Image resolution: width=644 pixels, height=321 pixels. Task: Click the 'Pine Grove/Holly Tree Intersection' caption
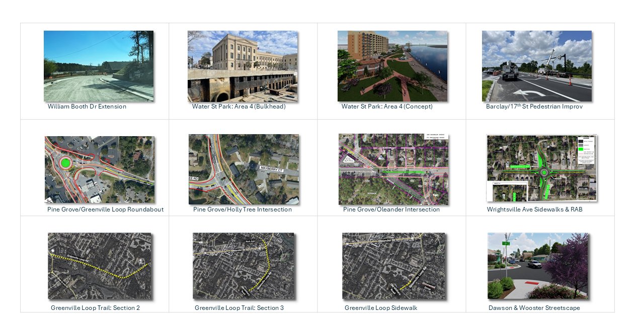coord(243,209)
